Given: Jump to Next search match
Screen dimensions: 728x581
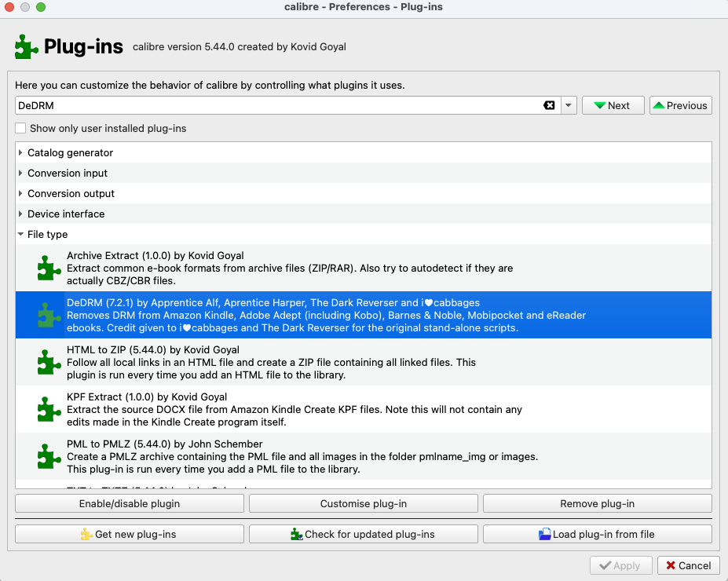Looking at the screenshot, I should pyautogui.click(x=613, y=105).
